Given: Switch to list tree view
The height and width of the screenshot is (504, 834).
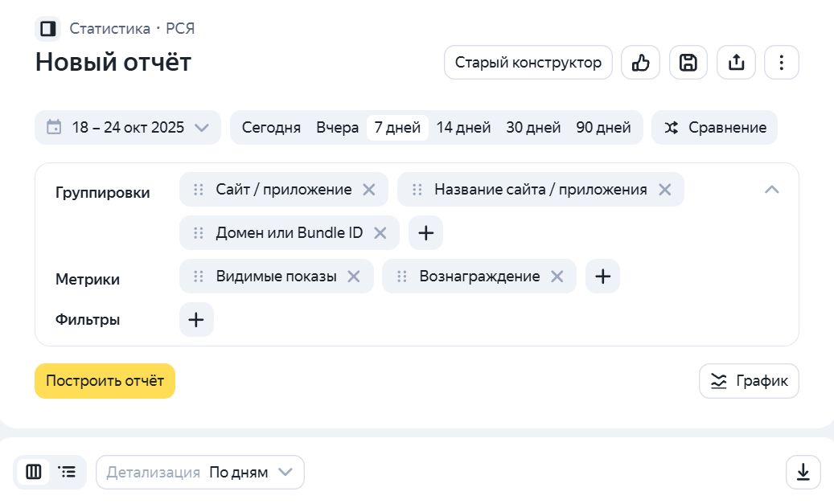Looking at the screenshot, I should (68, 473).
